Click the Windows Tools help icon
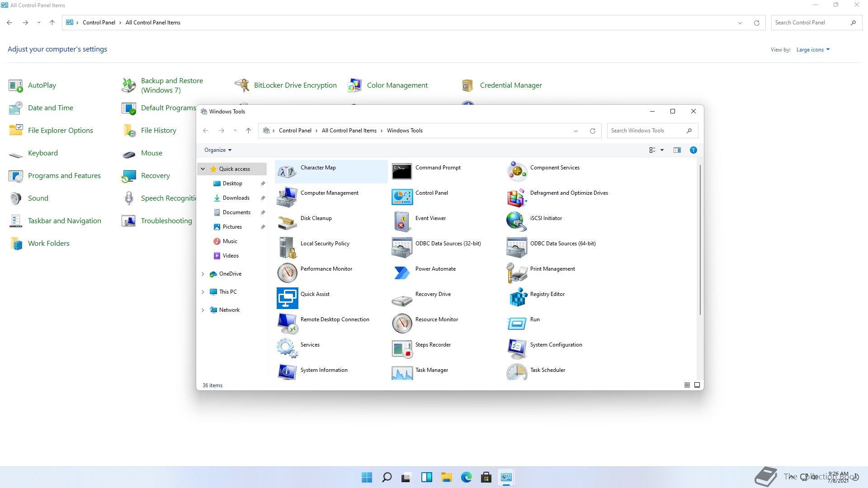 click(693, 150)
